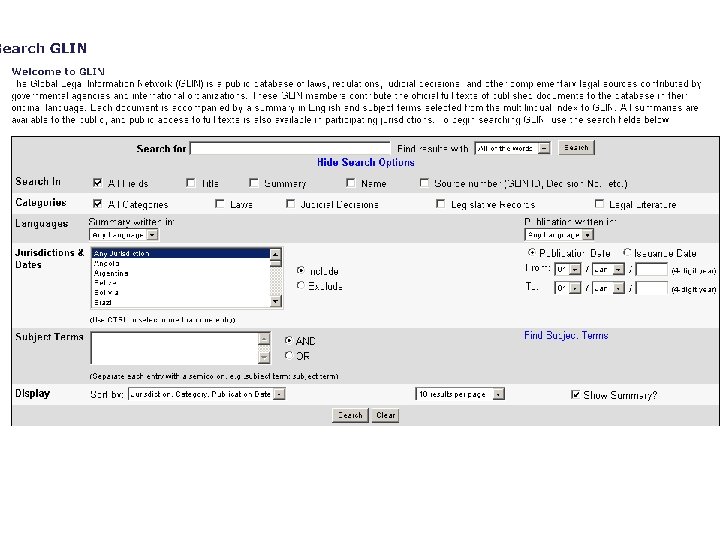
Task: Enable the Name checkbox
Action: (350, 183)
